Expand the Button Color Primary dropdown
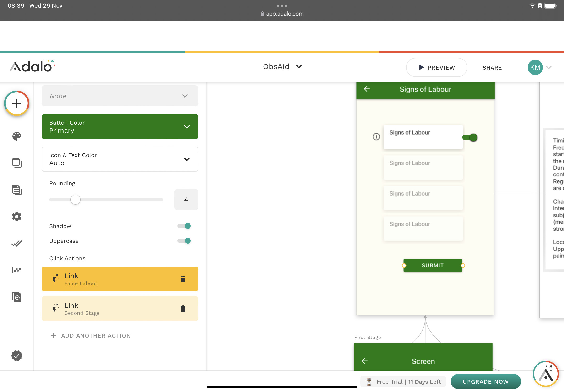 (x=120, y=127)
